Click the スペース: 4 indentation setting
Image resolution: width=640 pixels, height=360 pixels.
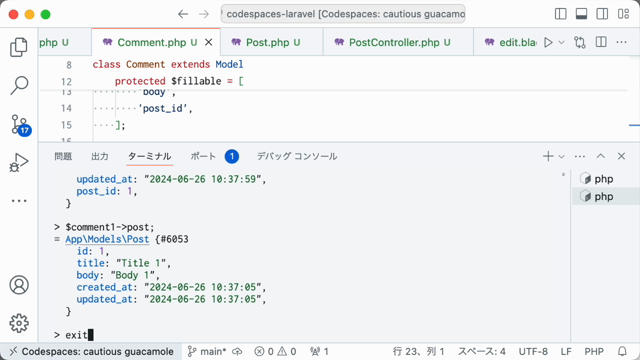pos(482,351)
